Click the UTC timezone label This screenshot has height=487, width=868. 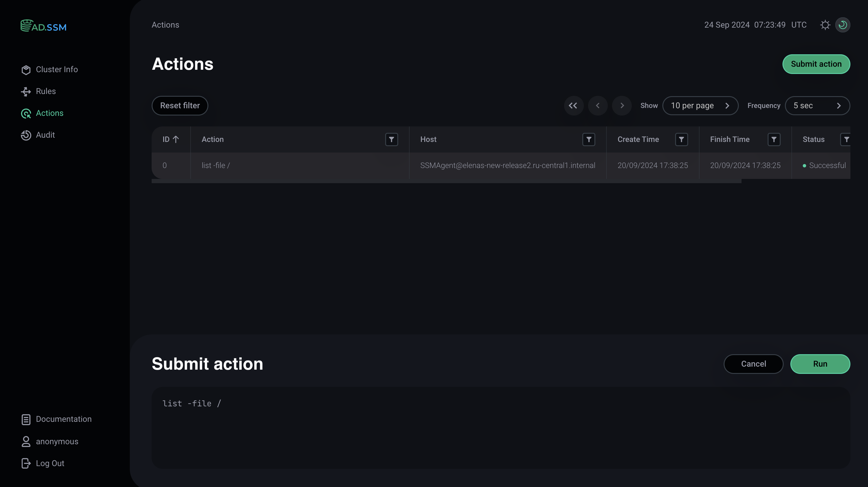[x=799, y=25]
